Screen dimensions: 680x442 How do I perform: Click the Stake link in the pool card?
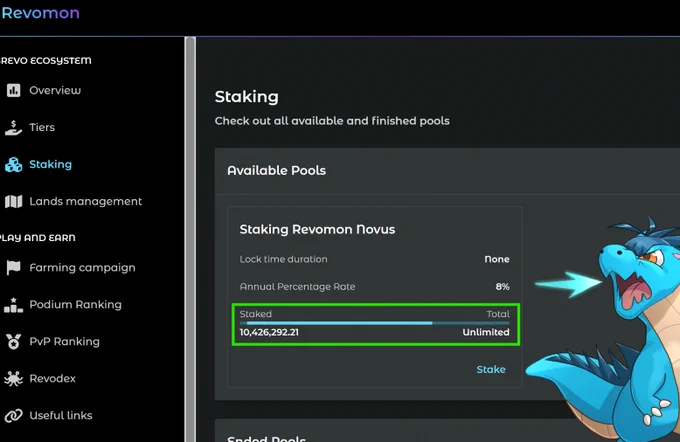click(491, 369)
